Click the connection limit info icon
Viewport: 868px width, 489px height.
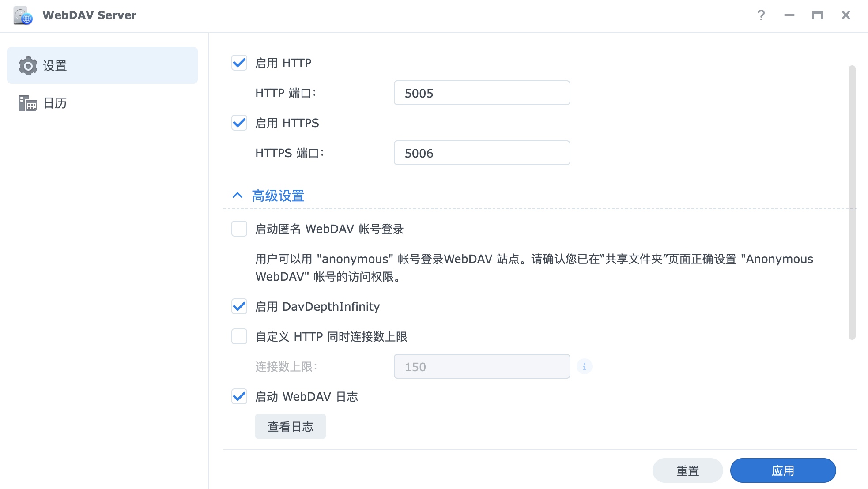point(584,366)
